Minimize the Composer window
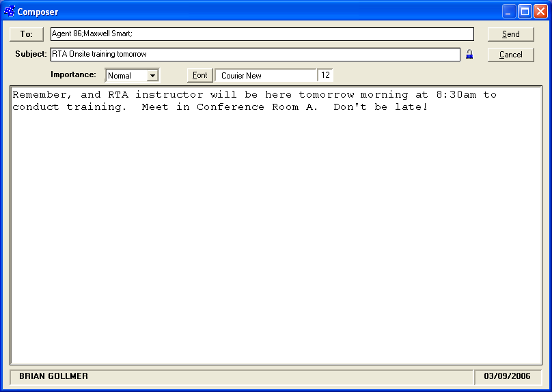The width and height of the screenshot is (552, 392). [x=509, y=12]
